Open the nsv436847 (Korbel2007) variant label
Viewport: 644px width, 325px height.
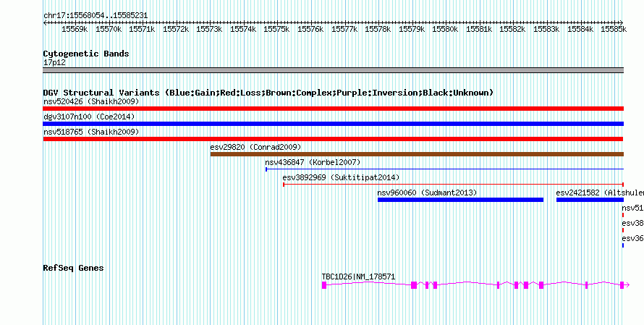click(x=313, y=162)
